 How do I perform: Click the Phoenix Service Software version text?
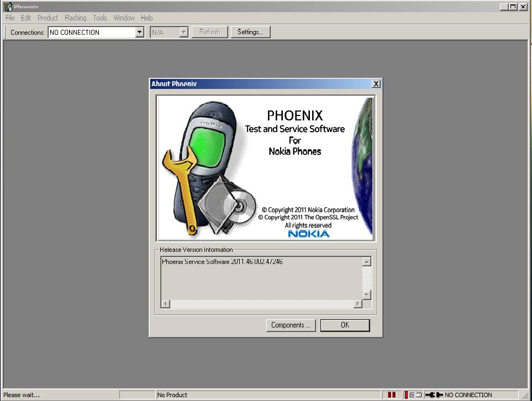222,262
